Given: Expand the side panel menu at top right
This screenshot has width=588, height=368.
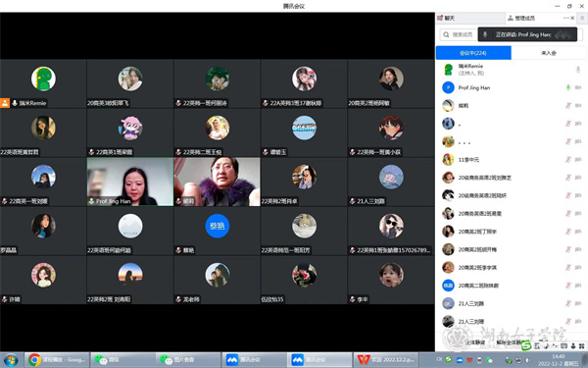Looking at the screenshot, I should coord(582,18).
